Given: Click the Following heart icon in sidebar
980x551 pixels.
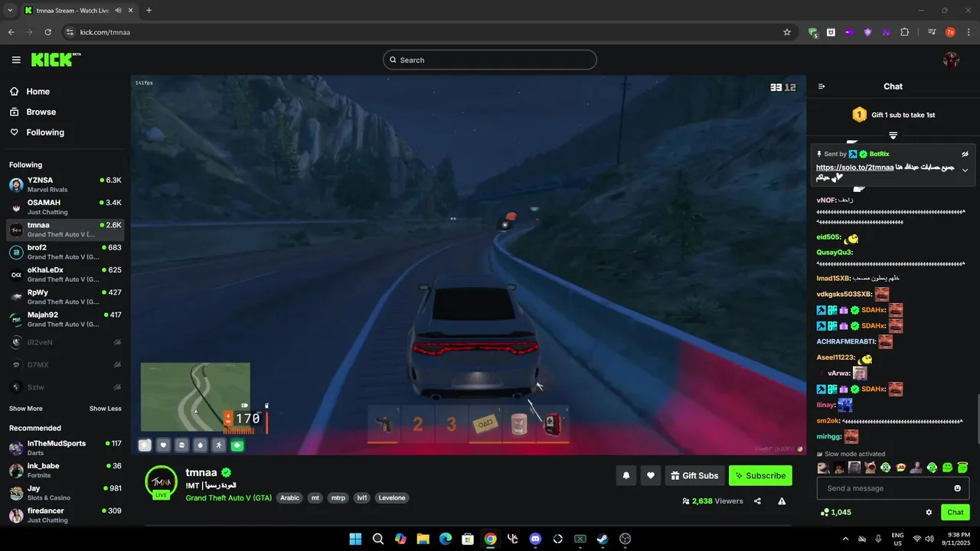Looking at the screenshot, I should click(15, 132).
